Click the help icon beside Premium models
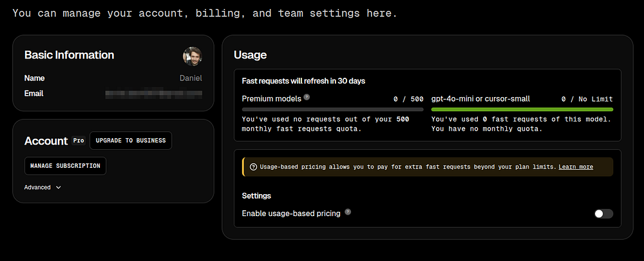644x261 pixels. coord(307,98)
